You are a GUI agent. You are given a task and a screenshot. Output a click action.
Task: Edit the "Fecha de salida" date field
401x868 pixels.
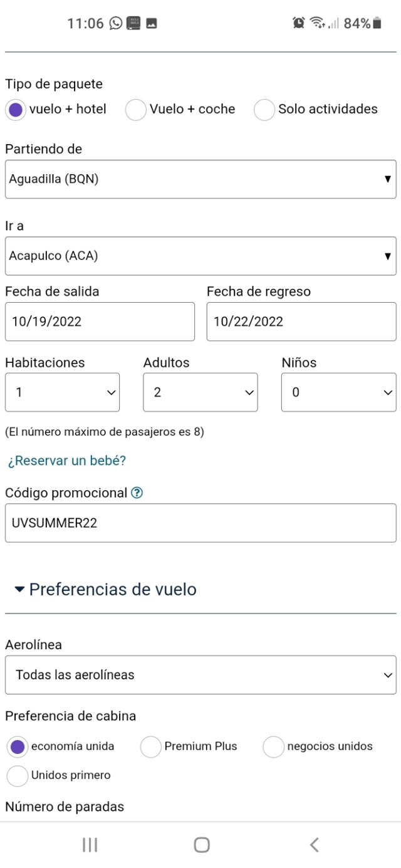[100, 322]
